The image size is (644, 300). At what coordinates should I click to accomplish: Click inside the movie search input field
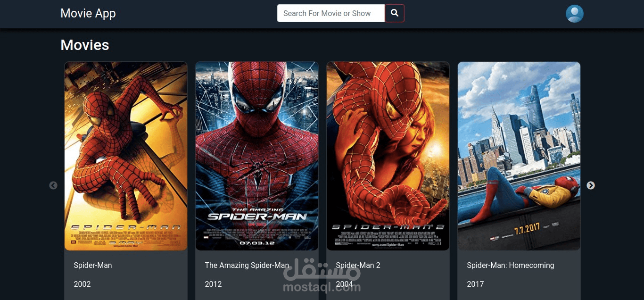click(330, 13)
